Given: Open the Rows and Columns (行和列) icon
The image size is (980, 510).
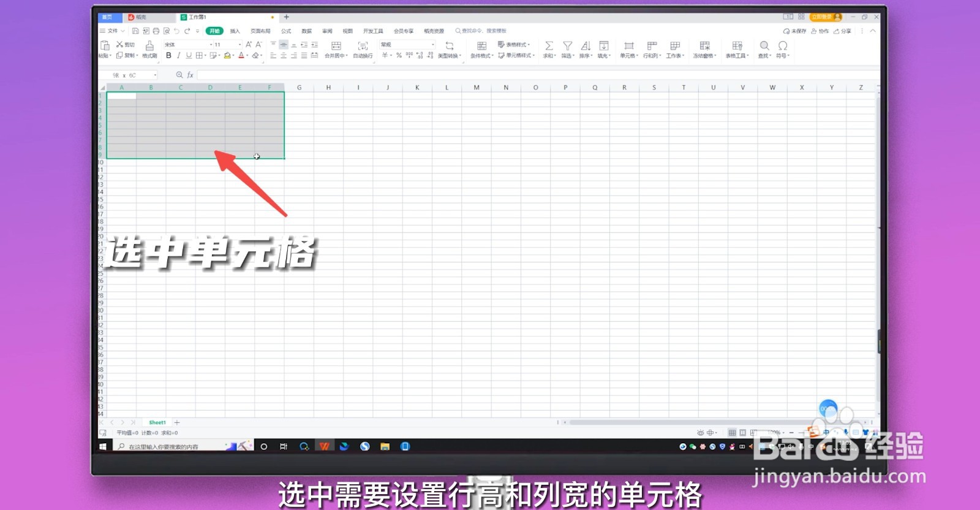Looking at the screenshot, I should [652, 45].
